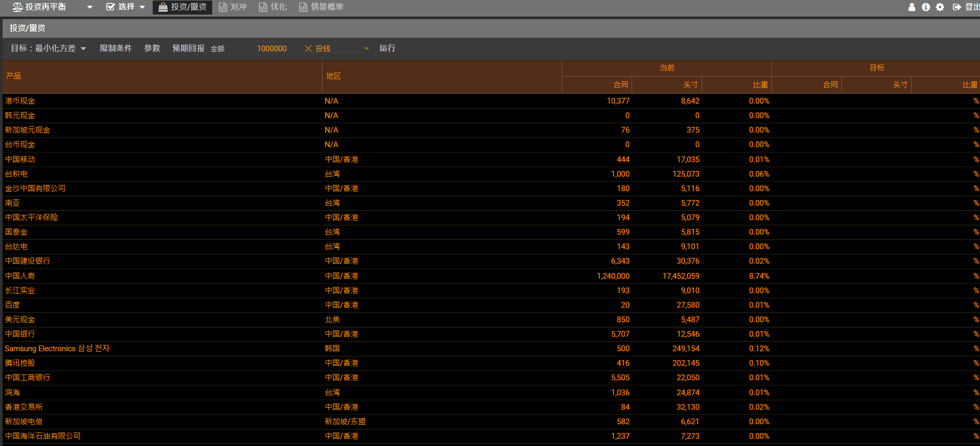Click the document icon beside 优化

pyautogui.click(x=263, y=7)
